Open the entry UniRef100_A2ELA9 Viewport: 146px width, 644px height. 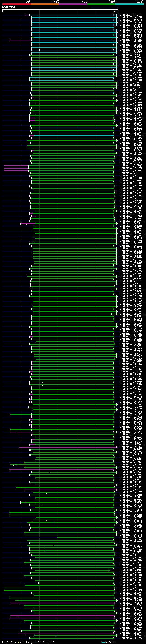[x=131, y=404]
